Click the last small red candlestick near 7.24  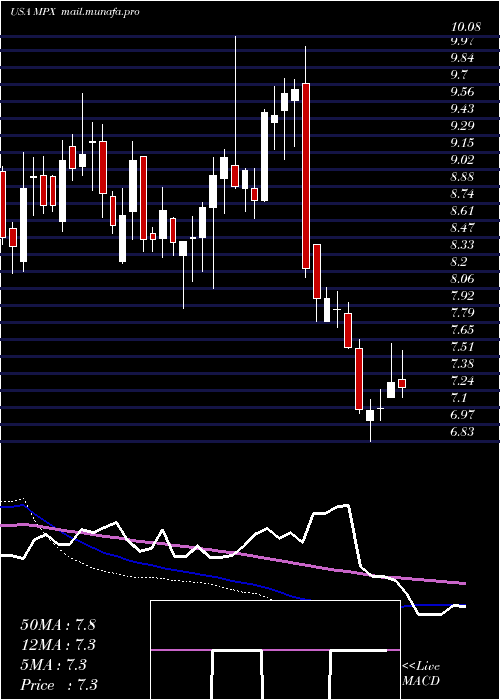(402, 383)
